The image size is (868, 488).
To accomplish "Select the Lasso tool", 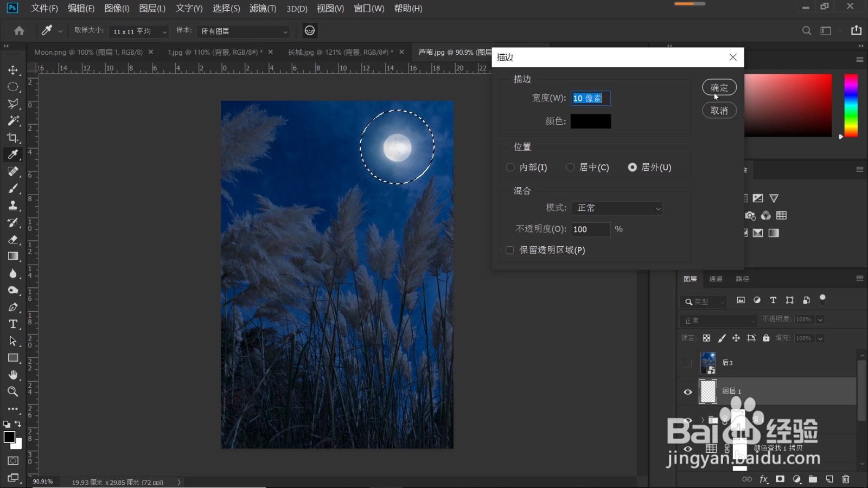I will click(13, 103).
